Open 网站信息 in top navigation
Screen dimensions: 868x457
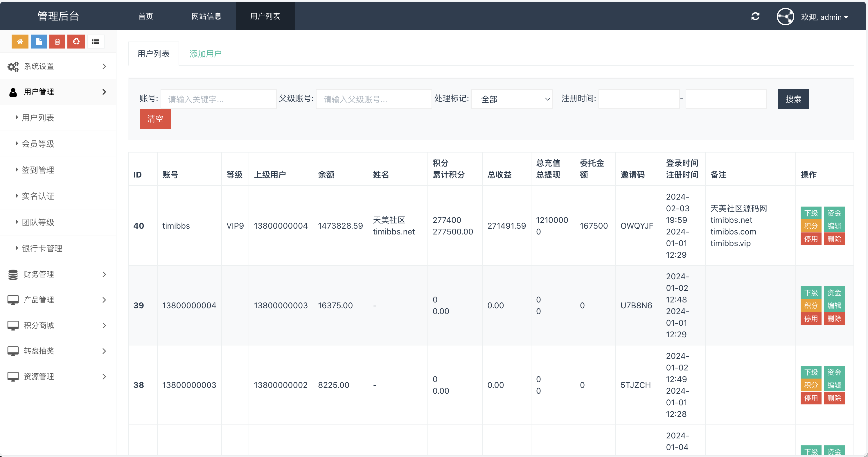pyautogui.click(x=206, y=16)
